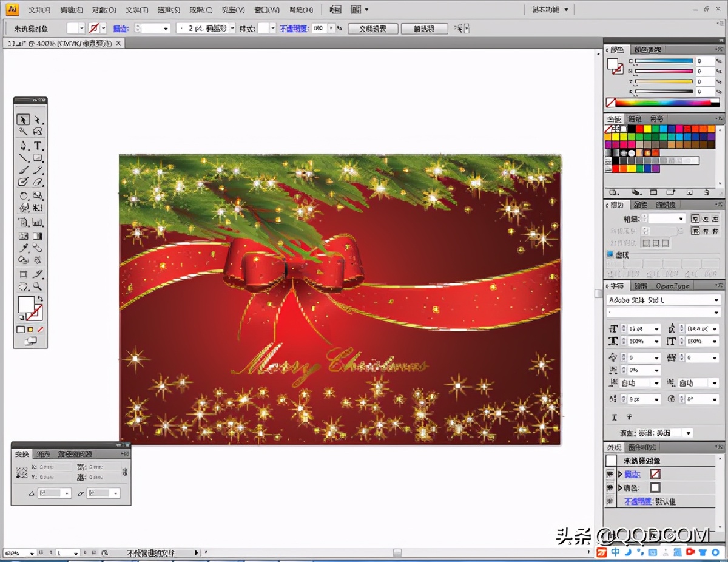
Task: Open the Edit menu
Action: [72, 10]
